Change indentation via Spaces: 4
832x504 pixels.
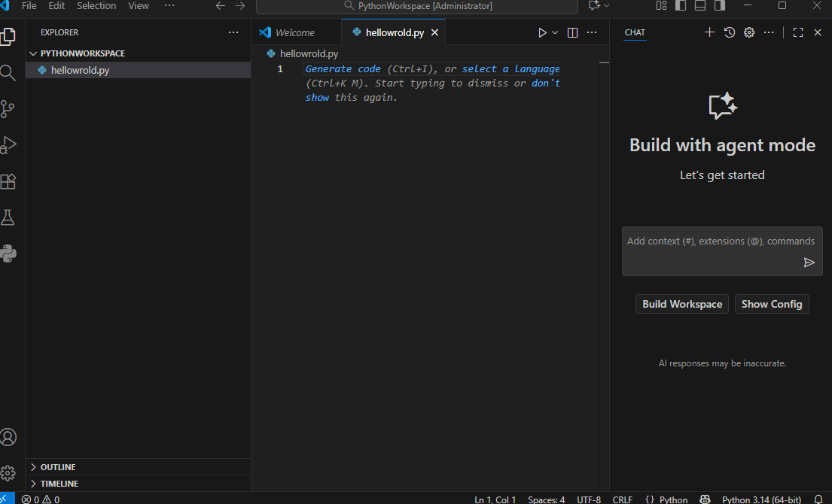546,499
